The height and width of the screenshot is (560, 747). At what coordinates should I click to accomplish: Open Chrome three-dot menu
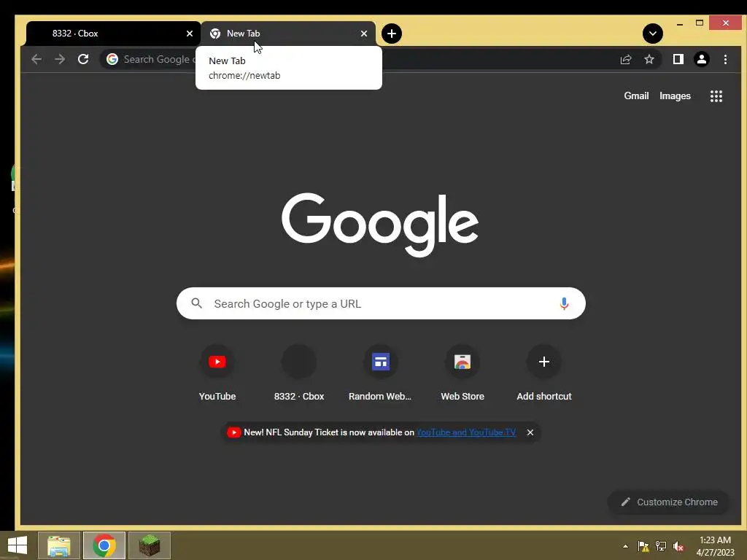[x=725, y=59]
